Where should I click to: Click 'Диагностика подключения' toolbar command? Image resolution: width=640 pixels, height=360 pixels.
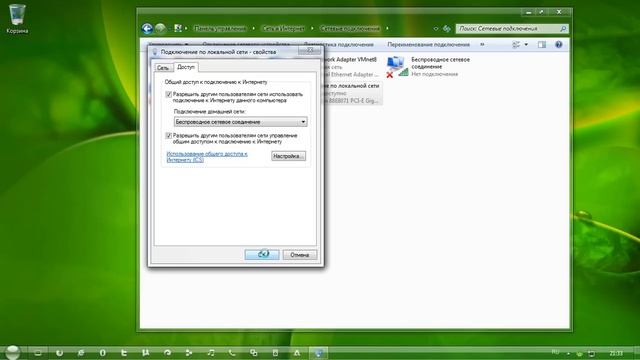(x=339, y=44)
